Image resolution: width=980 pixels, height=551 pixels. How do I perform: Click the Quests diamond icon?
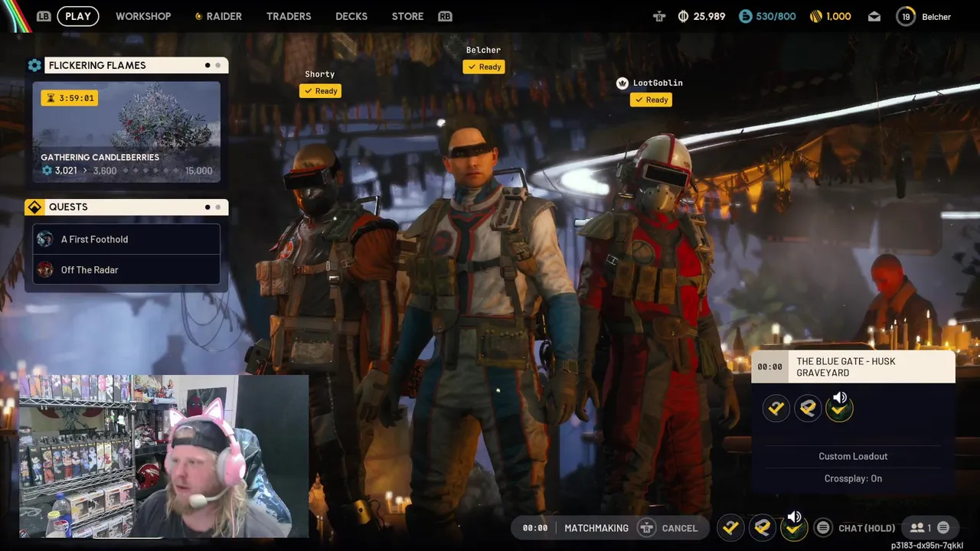[x=34, y=207]
